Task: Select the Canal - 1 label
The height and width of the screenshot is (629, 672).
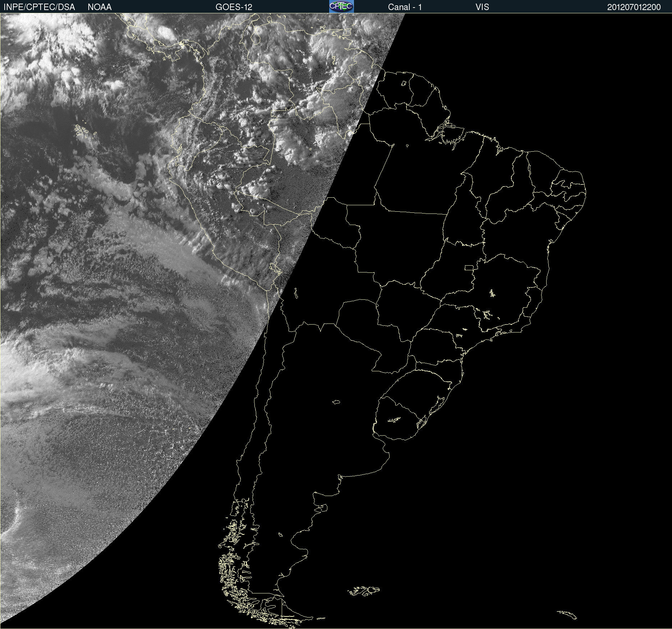Action: point(405,7)
